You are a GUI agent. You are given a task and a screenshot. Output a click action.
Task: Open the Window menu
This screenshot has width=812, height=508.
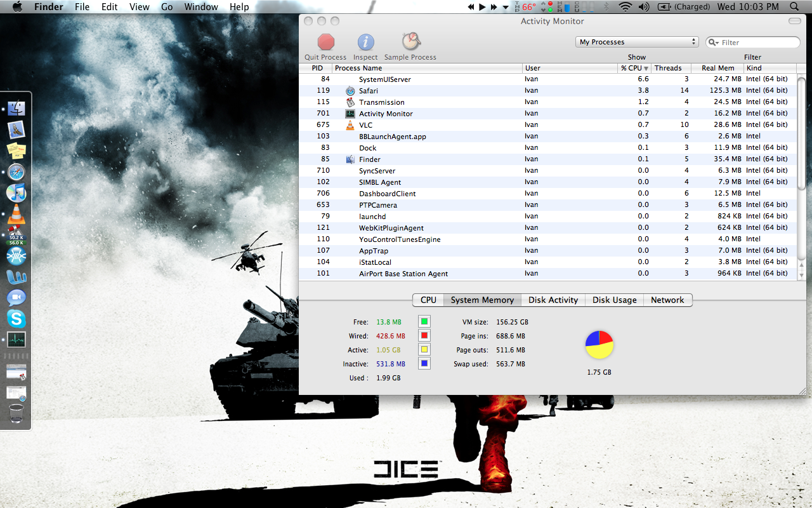(200, 7)
